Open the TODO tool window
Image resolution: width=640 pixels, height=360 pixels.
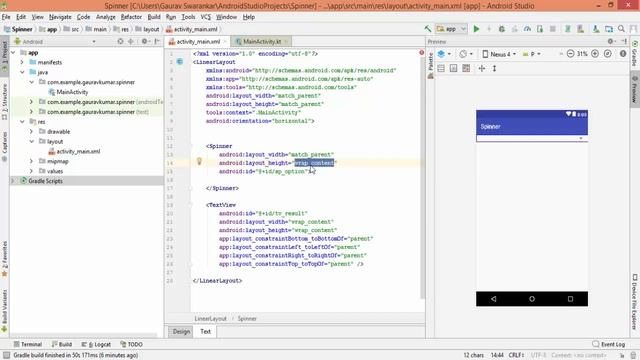(131, 344)
